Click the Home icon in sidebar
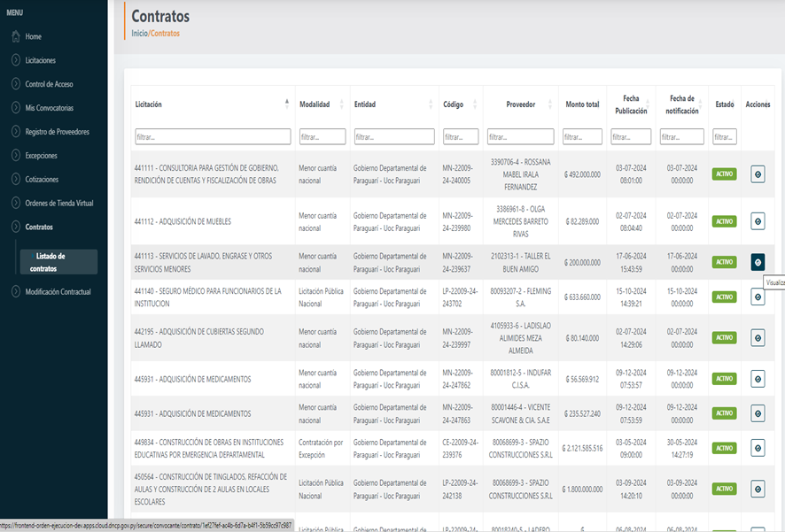The height and width of the screenshot is (532, 785). click(x=16, y=36)
